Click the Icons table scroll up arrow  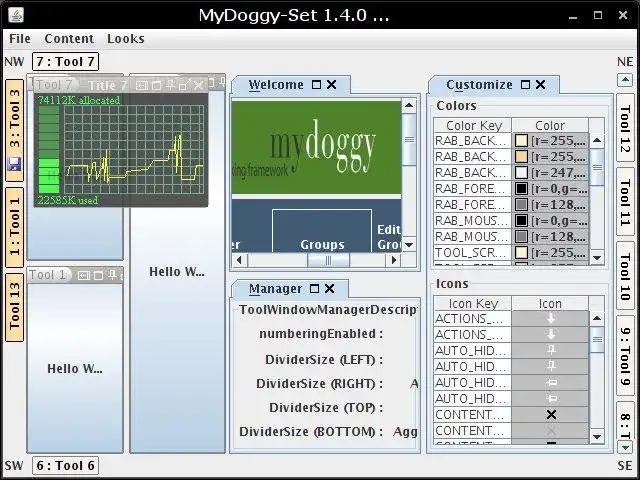pos(597,318)
